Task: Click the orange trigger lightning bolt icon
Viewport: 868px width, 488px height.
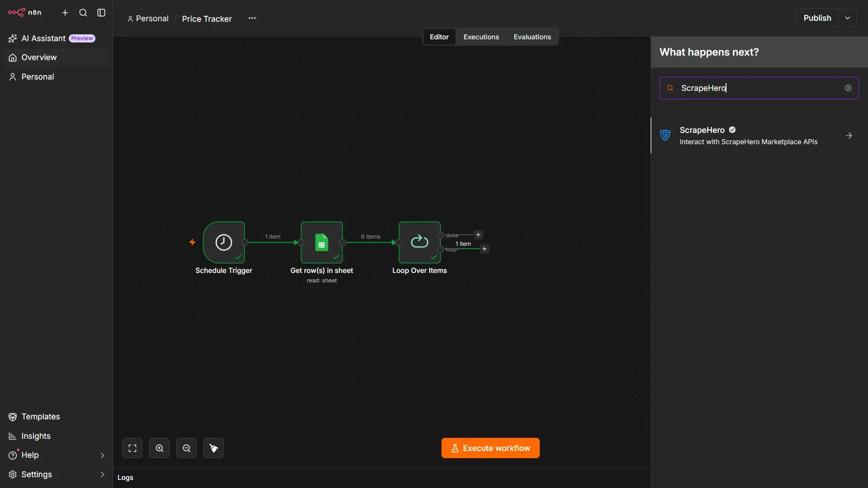Action: click(192, 242)
